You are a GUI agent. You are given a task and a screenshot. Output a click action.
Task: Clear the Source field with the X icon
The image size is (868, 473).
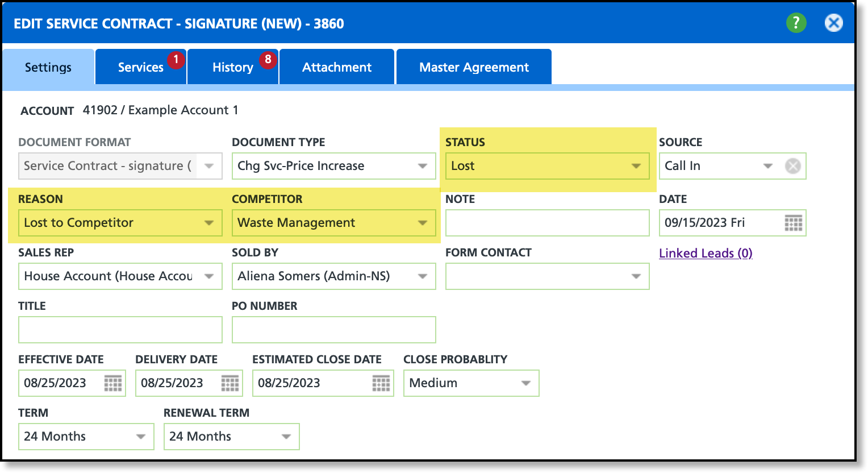coord(792,166)
